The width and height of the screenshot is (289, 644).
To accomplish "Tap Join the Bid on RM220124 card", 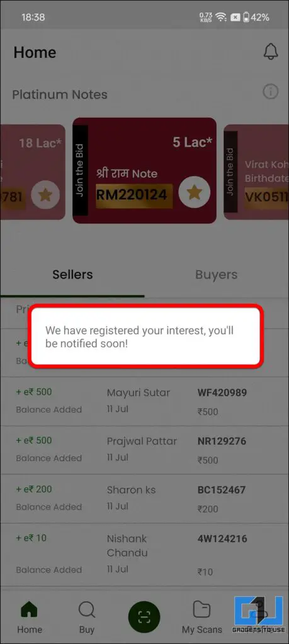I will (x=80, y=170).
